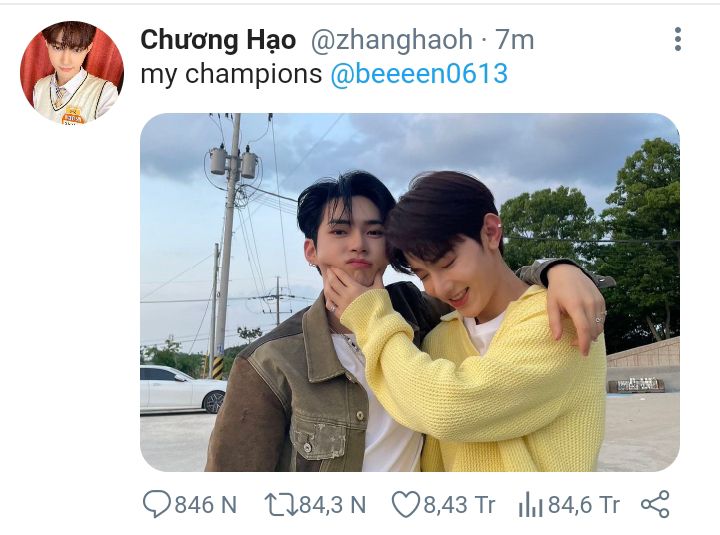Open the reply speech bubble icon
The image size is (720, 535).
pyautogui.click(x=157, y=504)
